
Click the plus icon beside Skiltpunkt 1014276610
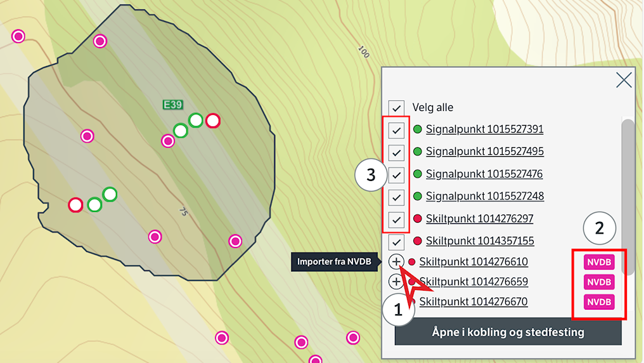click(x=396, y=261)
